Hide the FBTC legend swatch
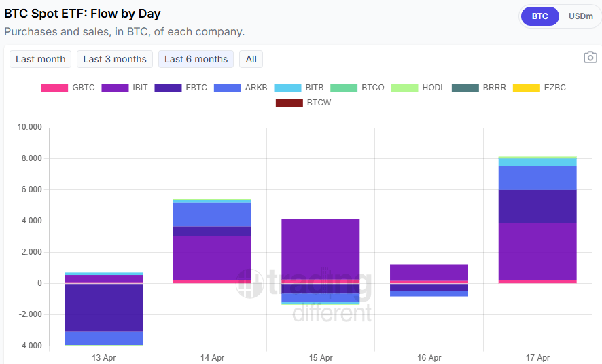This screenshot has width=602, height=364. tap(168, 88)
